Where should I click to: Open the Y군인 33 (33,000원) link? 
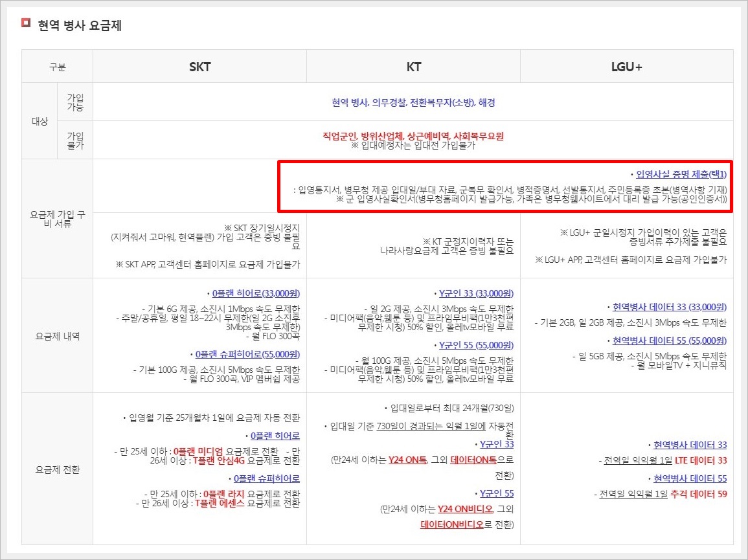tap(476, 293)
